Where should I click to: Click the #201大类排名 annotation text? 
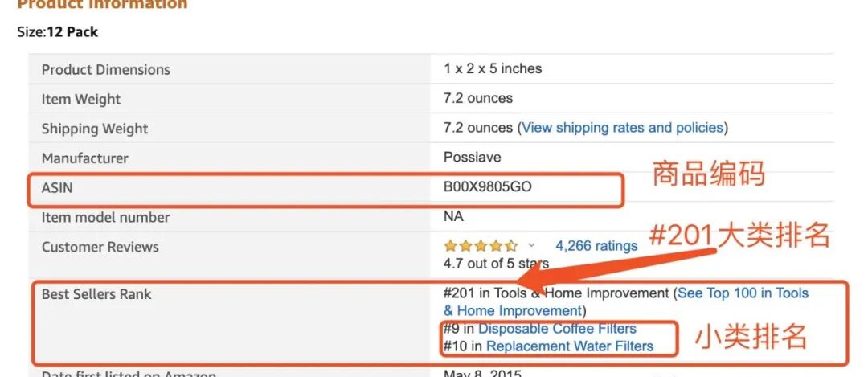738,236
